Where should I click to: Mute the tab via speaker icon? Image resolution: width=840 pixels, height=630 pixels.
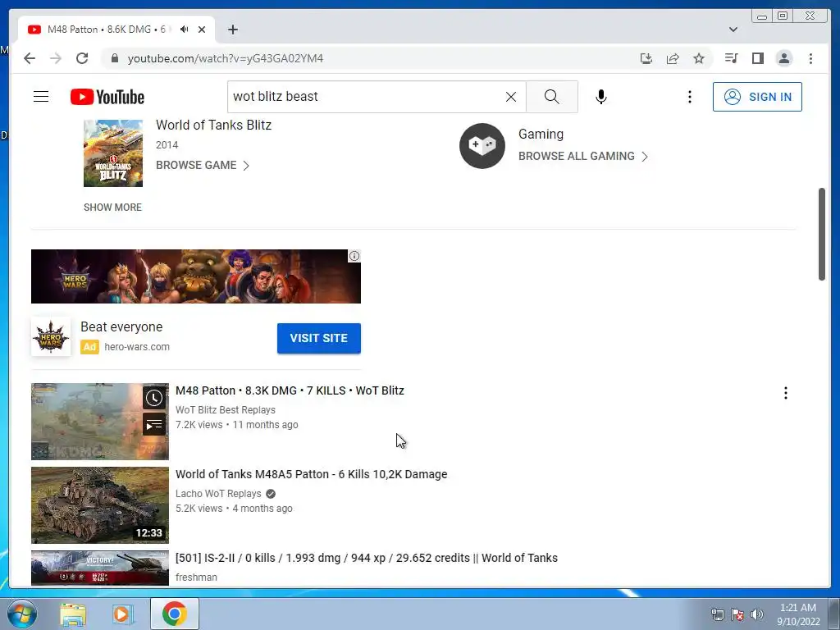click(185, 30)
